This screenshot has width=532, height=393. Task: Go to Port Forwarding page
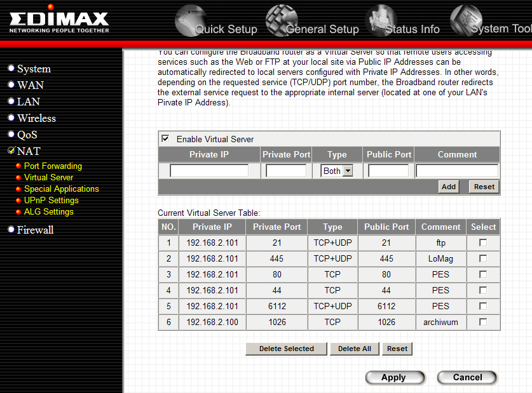click(x=53, y=166)
